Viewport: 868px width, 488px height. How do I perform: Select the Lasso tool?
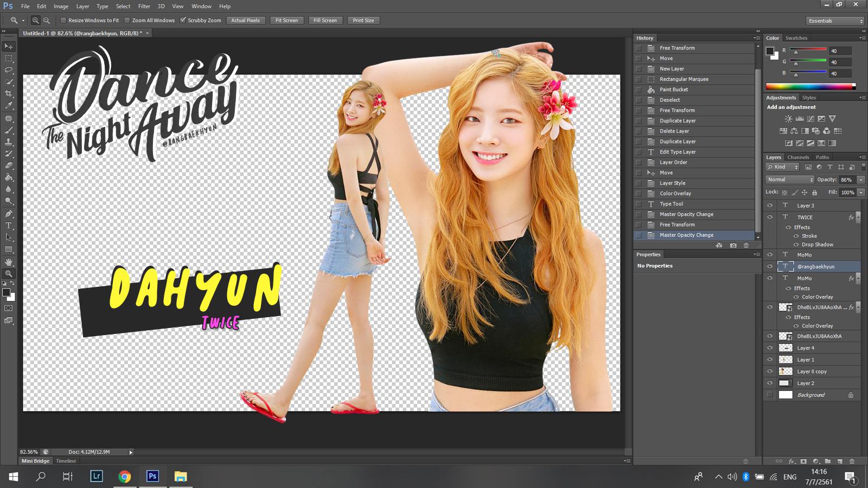9,70
